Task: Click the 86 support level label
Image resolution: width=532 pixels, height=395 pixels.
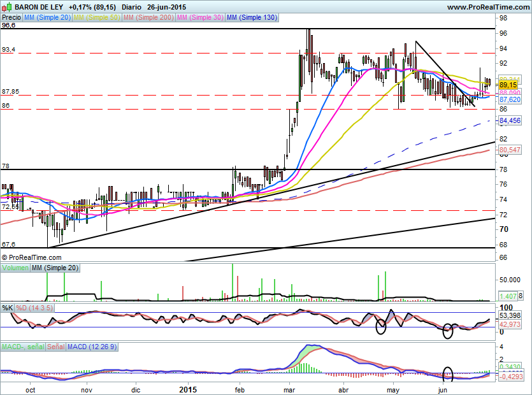Action: coord(6,106)
